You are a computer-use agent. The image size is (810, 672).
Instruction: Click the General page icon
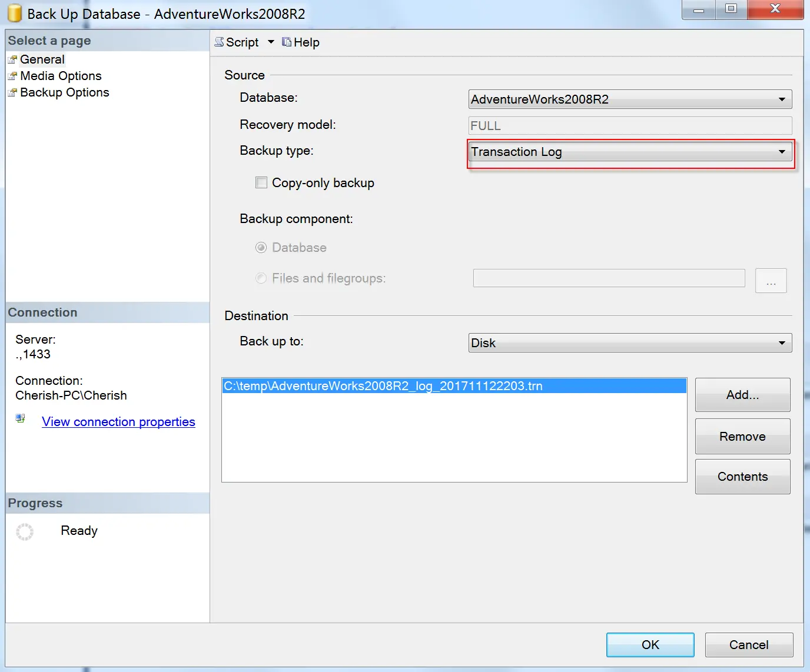[x=12, y=59]
